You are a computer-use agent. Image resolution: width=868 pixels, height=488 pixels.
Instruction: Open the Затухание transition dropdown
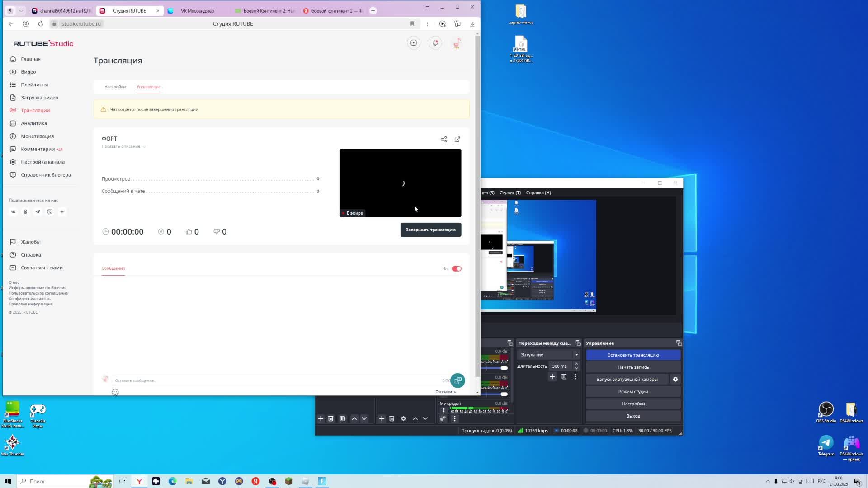point(549,355)
